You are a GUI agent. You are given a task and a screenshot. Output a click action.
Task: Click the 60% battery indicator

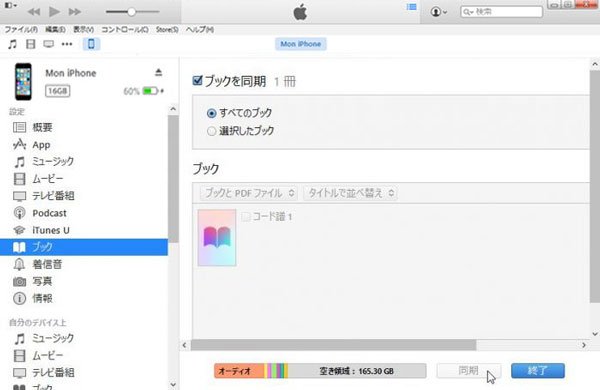[x=143, y=91]
